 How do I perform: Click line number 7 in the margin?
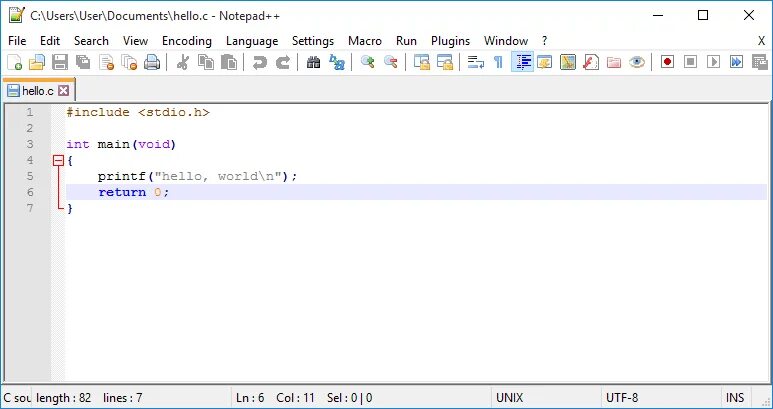30,208
